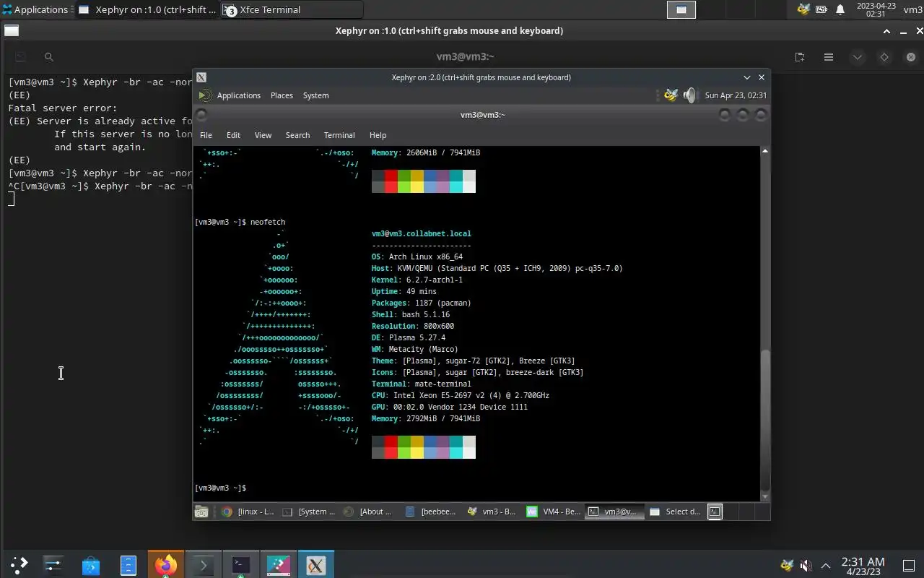Viewport: 924px width, 578px height.
Task: Switch to Xephyr on :1.0 taskbar button
Action: tap(147, 9)
